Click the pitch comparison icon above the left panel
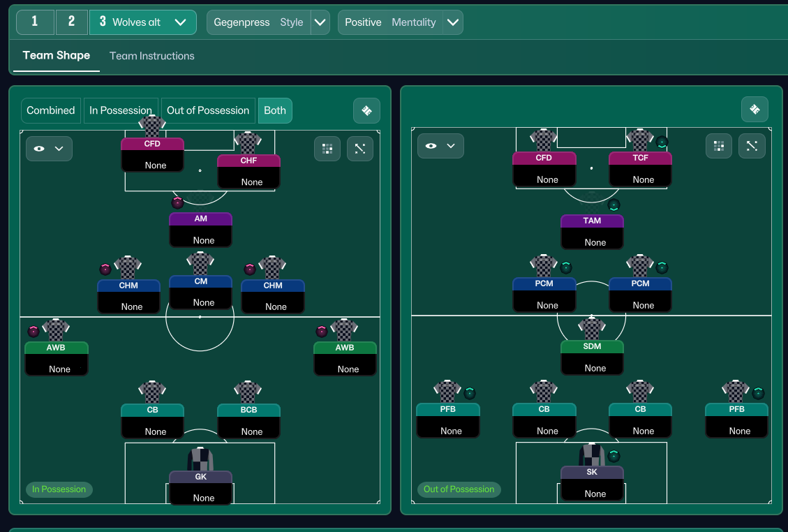Viewport: 788px width, 532px height. click(366, 110)
